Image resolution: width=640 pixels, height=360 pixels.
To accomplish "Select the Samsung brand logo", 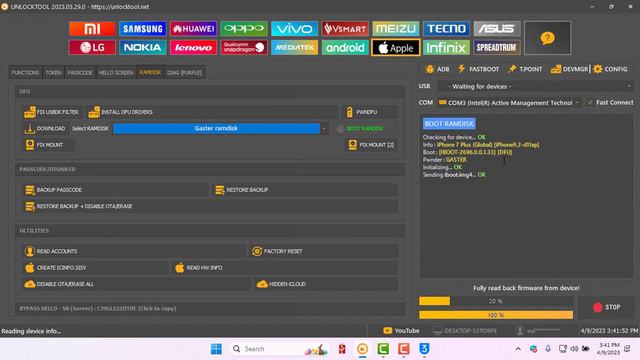I will pos(143,29).
